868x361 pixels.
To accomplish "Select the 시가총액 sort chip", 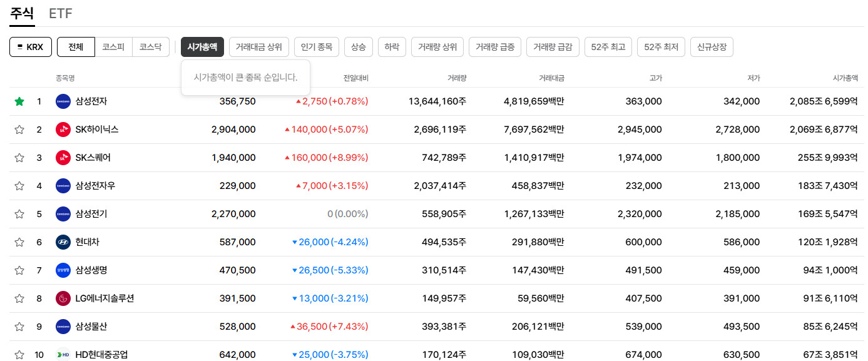I will tap(202, 47).
